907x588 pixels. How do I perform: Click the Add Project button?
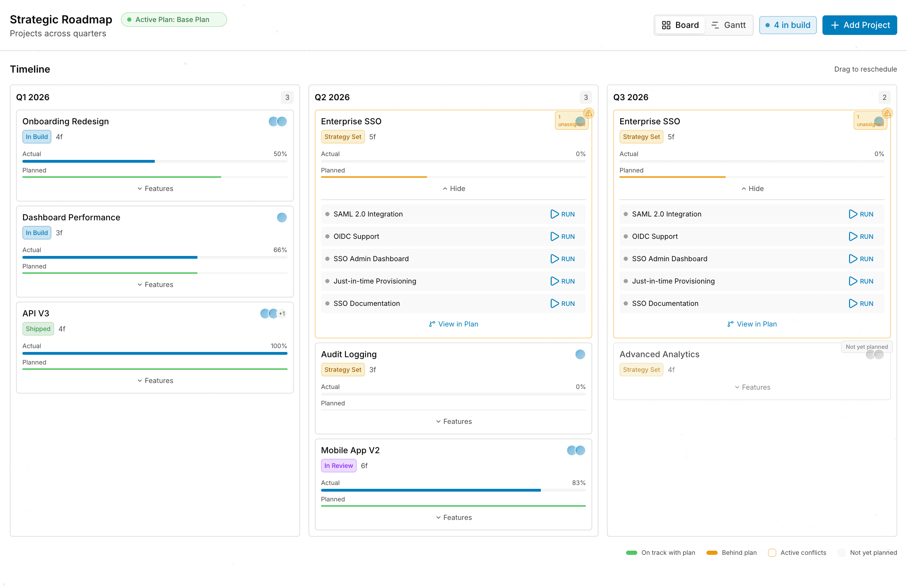coord(859,25)
